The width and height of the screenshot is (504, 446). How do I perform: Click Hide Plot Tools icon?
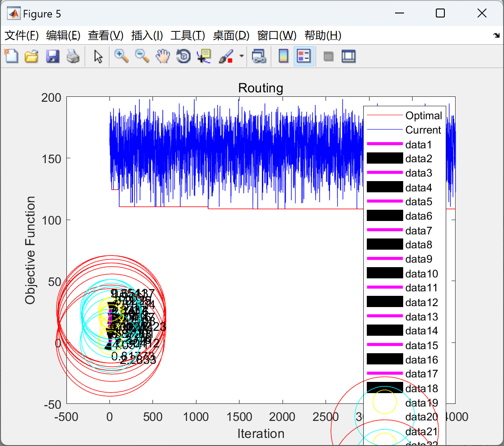[328, 56]
